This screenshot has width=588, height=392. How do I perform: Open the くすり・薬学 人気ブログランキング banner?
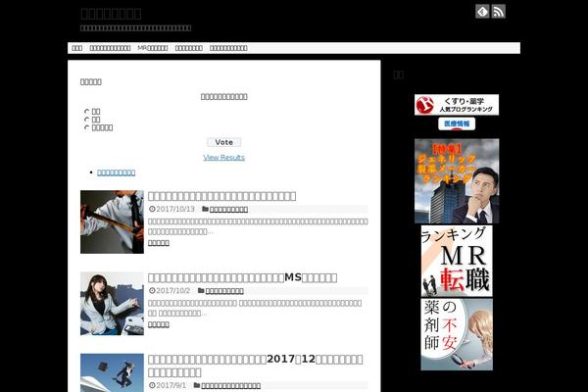[x=457, y=105]
